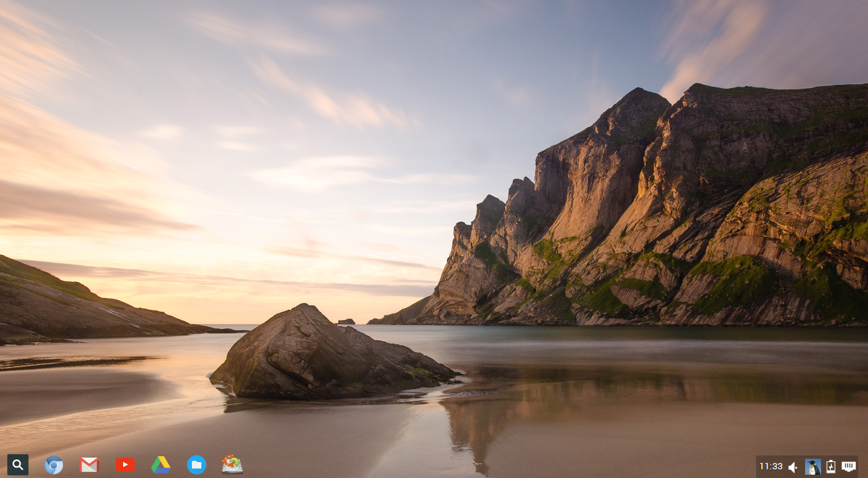Open the Files app
The image size is (868, 478).
(x=197, y=465)
